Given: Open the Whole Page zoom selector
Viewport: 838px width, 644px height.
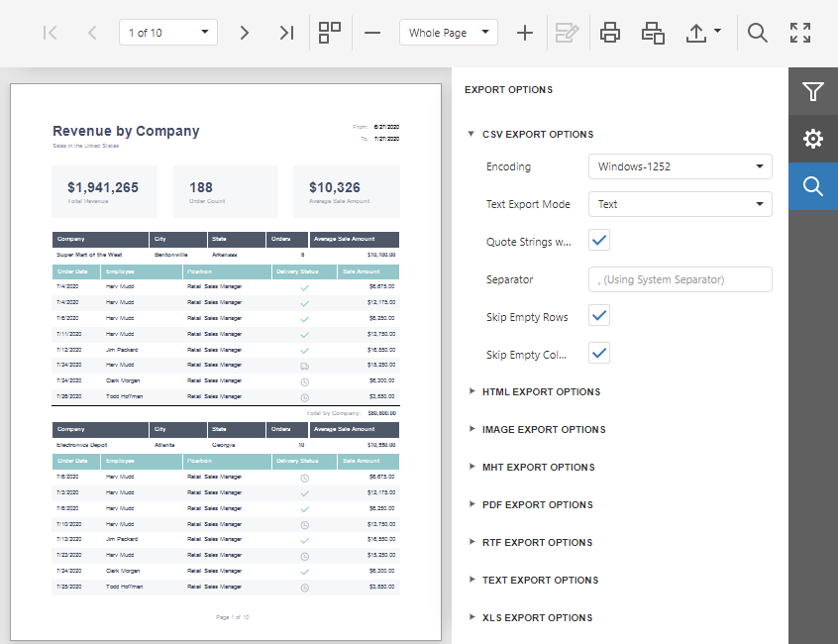Looking at the screenshot, I should (448, 32).
